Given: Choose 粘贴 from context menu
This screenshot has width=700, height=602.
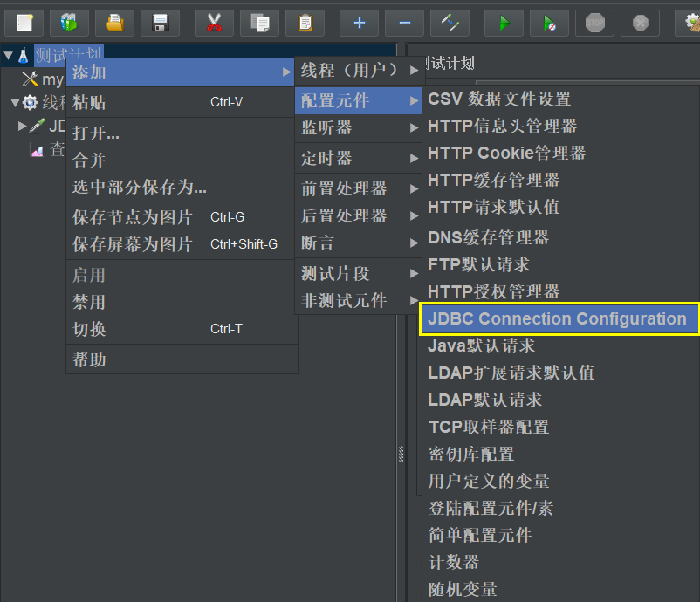Looking at the screenshot, I should click(182, 102).
